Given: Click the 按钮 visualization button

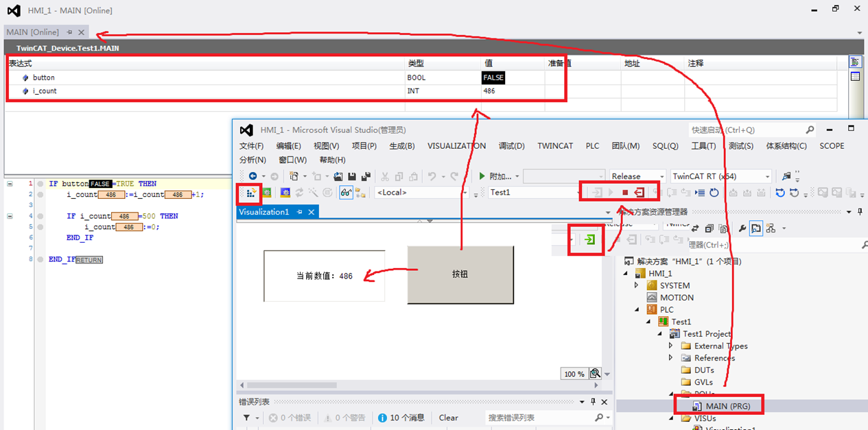Looking at the screenshot, I should [x=460, y=274].
